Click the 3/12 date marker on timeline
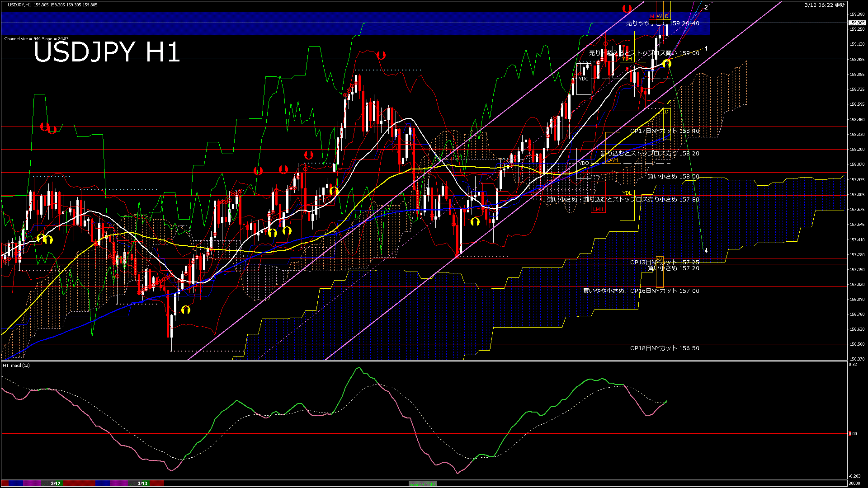 coord(56,483)
